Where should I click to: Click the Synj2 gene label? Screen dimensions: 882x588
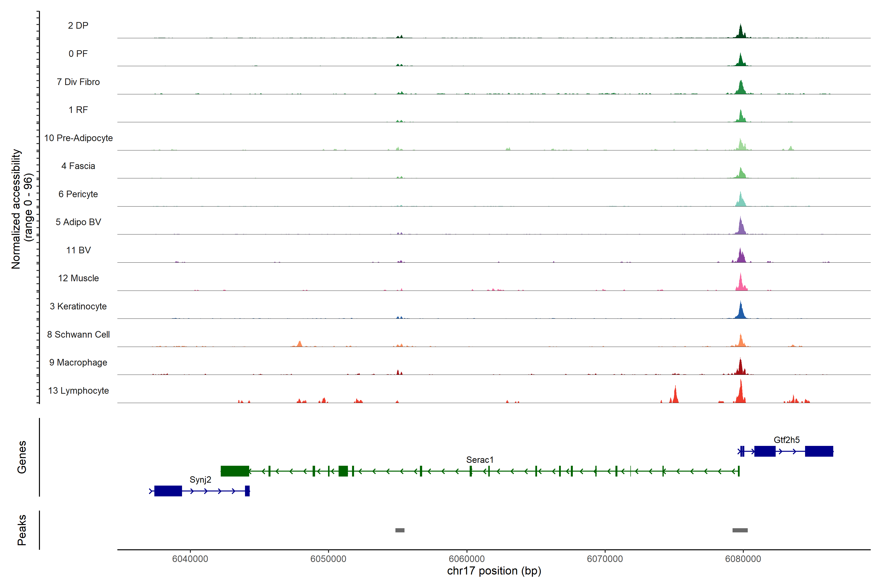[x=200, y=480]
